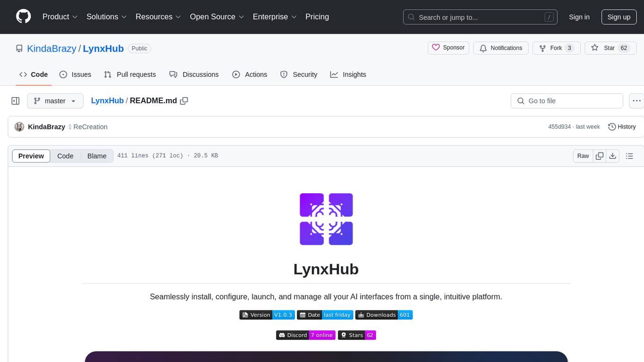
Task: Open the commit hash 455d934
Action: pos(559,127)
